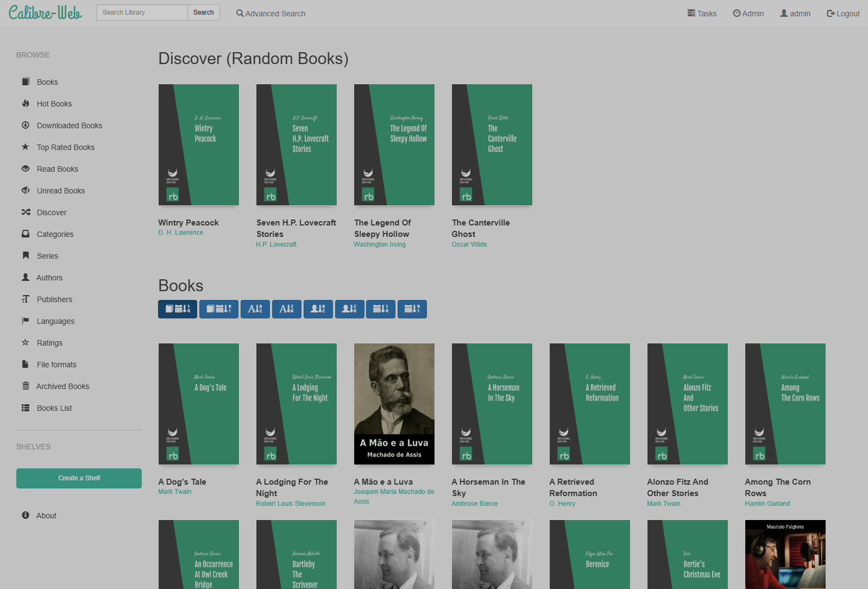
Task: Open Among The Corn Rows cover
Action: coord(785,404)
